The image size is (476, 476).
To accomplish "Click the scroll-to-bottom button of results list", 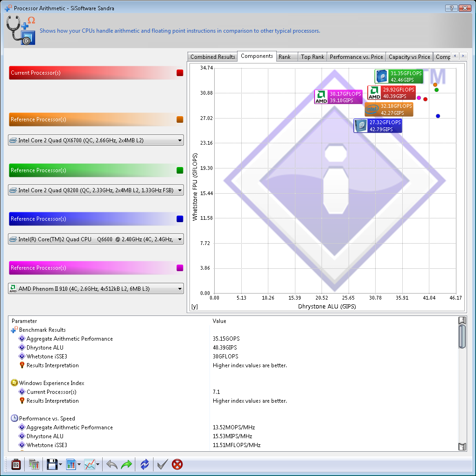I will [x=462, y=447].
